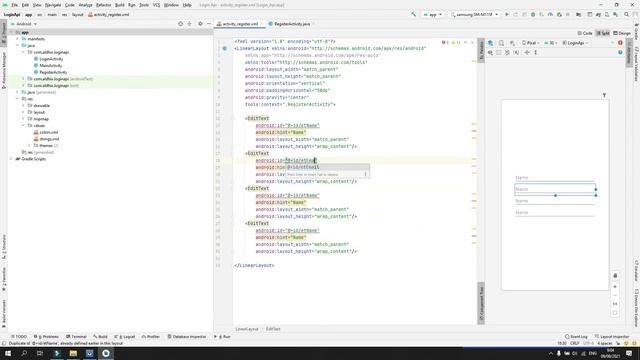Click the gutter icon beside LinearLayout line
The height and width of the screenshot is (360, 640).
tap(225, 48)
